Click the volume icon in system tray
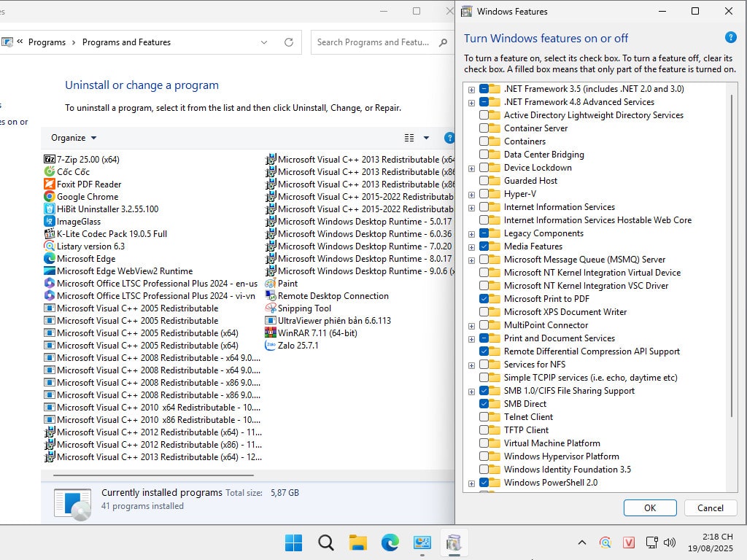 coord(670,542)
